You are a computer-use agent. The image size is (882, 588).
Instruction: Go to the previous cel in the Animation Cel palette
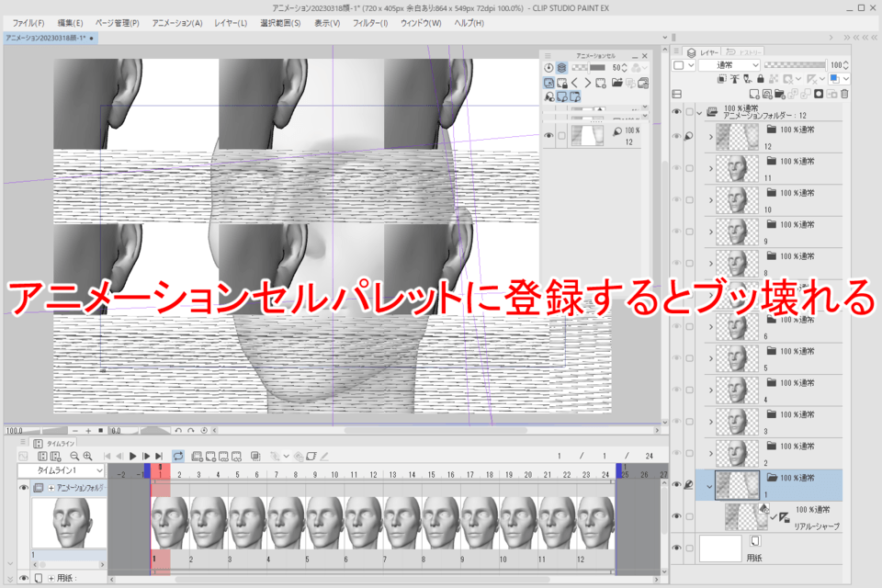[575, 83]
